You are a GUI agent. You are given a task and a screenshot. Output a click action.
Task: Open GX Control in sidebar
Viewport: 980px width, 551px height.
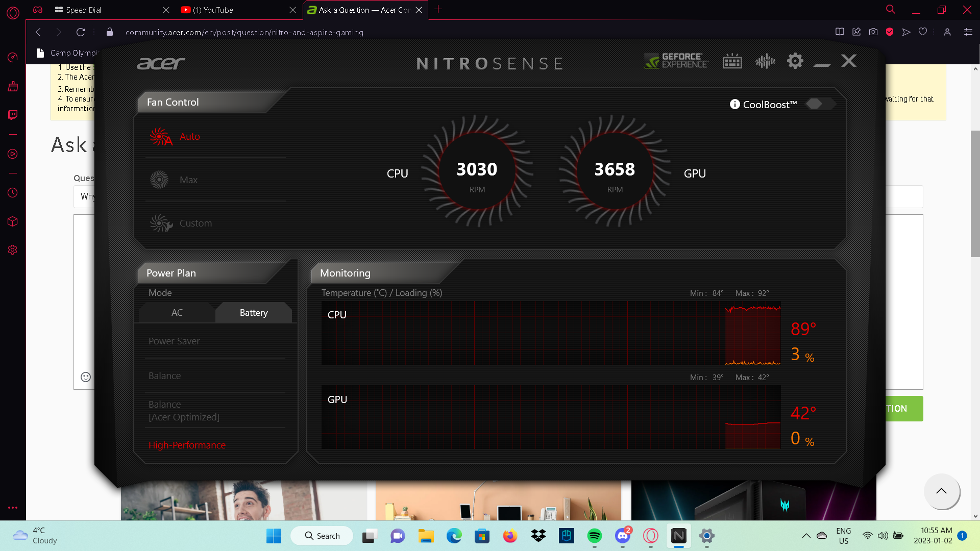pos(13,57)
